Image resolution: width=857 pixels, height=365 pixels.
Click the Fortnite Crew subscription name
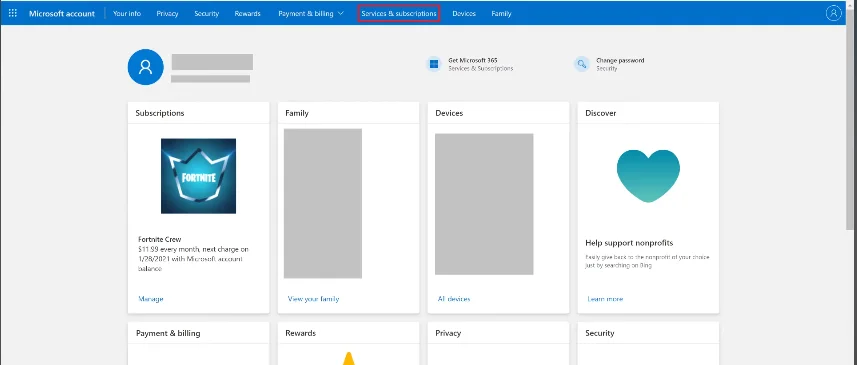coord(160,239)
